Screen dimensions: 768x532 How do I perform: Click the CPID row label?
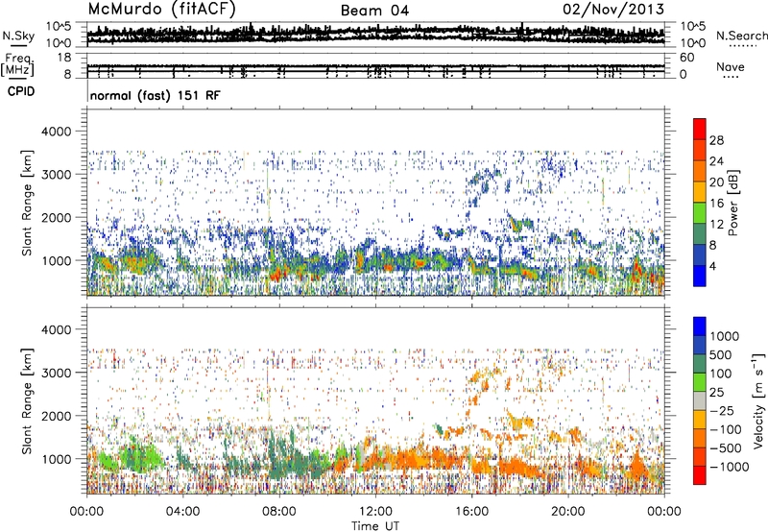point(21,91)
